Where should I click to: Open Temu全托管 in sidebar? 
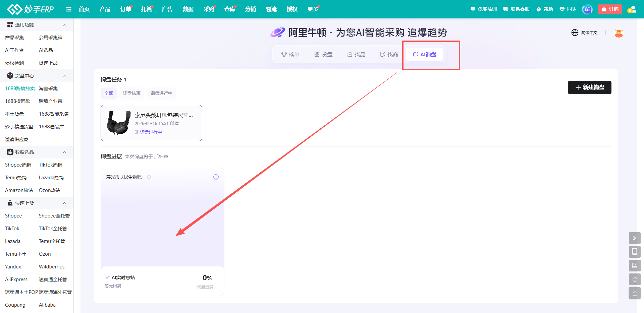[x=52, y=241]
